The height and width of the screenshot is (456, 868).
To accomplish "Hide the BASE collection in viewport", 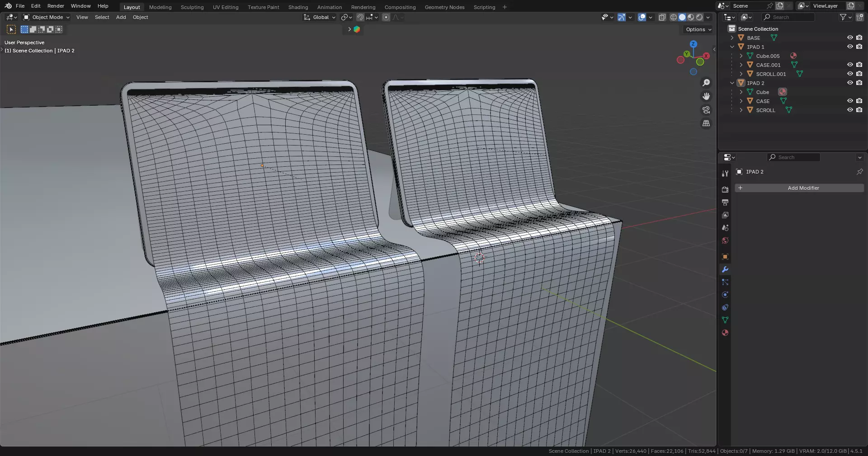I will coord(850,38).
